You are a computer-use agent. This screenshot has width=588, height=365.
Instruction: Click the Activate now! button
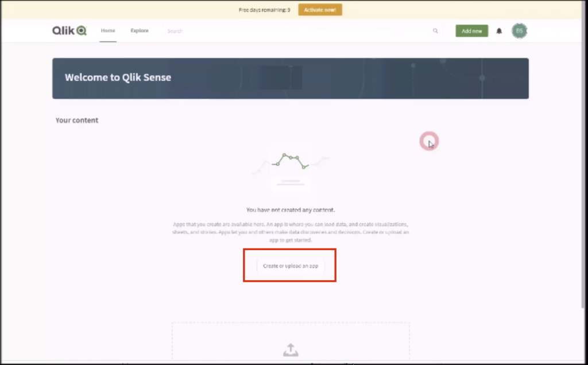point(320,10)
